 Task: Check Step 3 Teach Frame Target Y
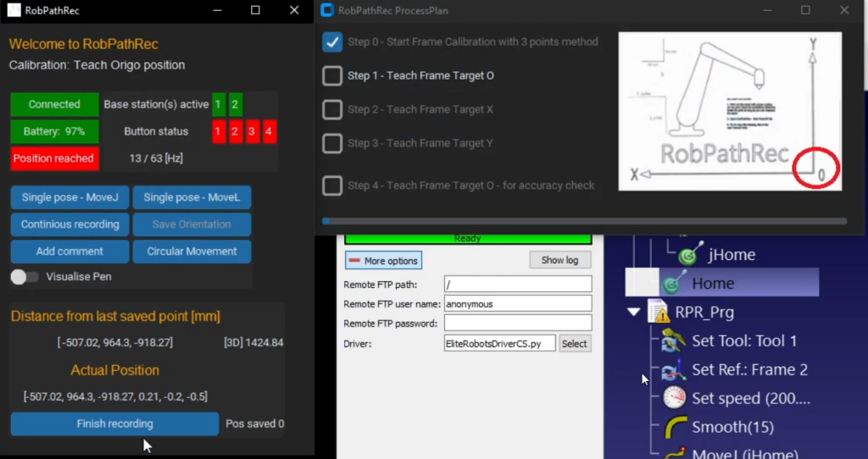332,143
